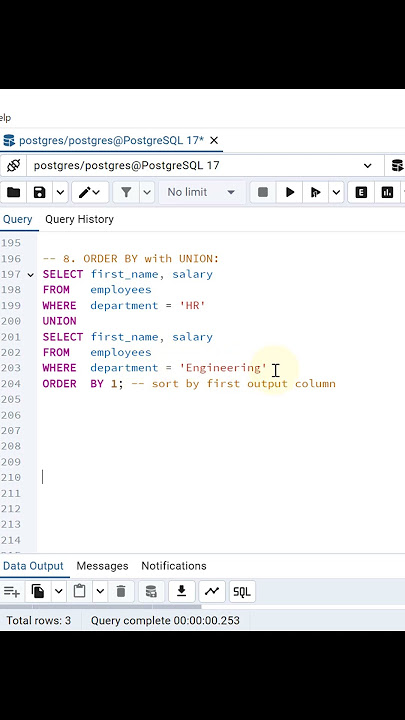405x720 pixels.
Task: Download results with the download arrow icon
Action: coord(182,591)
